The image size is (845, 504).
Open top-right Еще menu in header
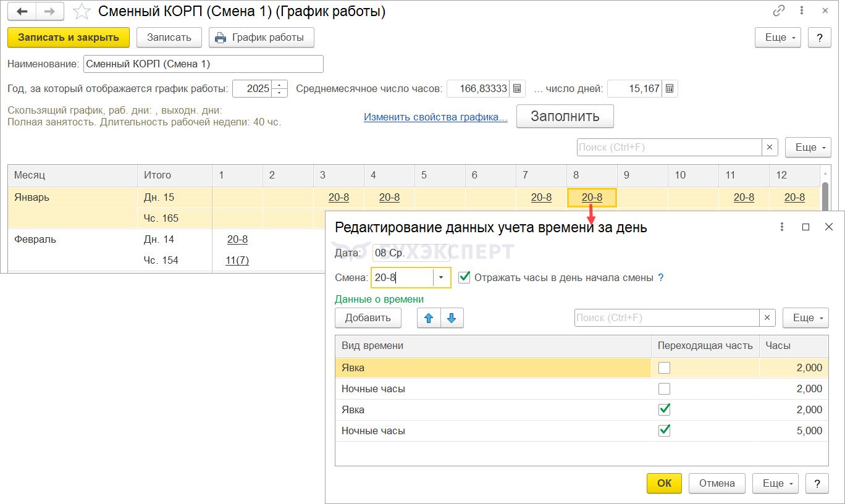[x=778, y=38]
